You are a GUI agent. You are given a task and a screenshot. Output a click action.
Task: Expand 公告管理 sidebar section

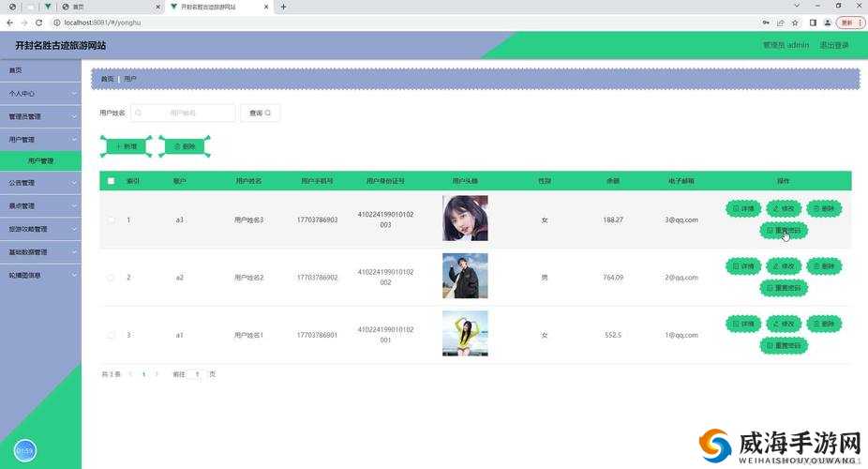click(x=40, y=182)
